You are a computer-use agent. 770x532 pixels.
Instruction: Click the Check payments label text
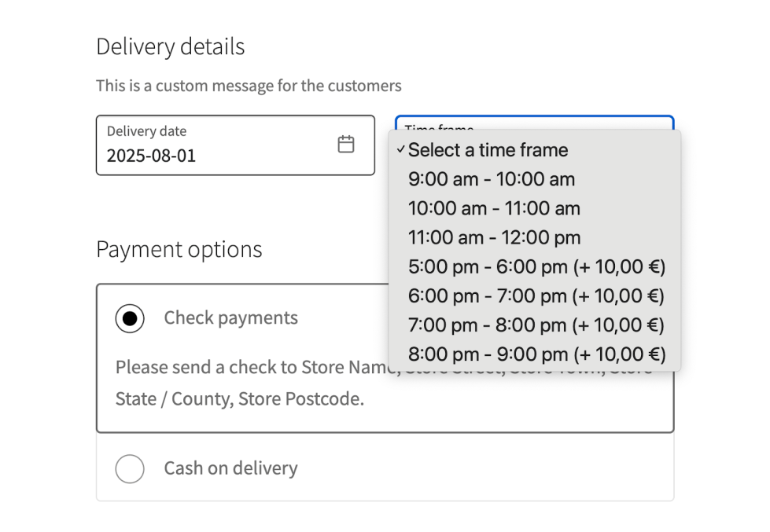click(230, 317)
